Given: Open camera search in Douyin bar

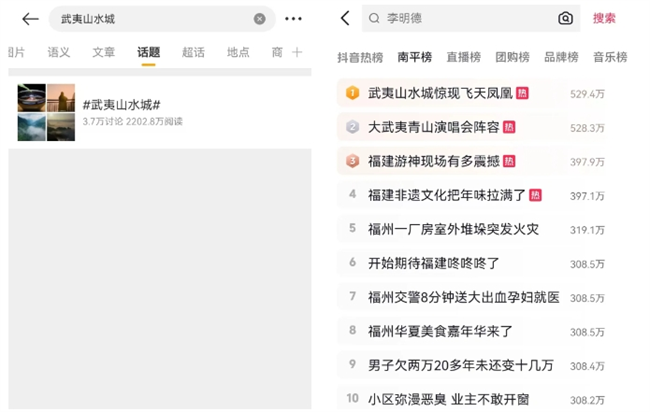Looking at the screenshot, I should pos(565,18).
